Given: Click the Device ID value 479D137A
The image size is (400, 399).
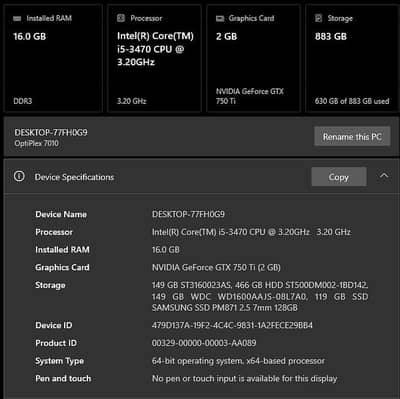Looking at the screenshot, I should click(x=232, y=325).
